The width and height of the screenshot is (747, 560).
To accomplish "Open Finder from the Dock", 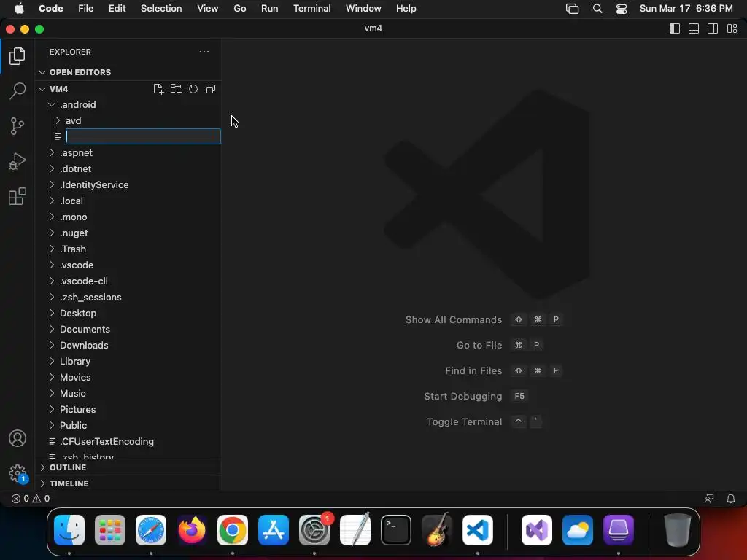I will click(x=69, y=530).
